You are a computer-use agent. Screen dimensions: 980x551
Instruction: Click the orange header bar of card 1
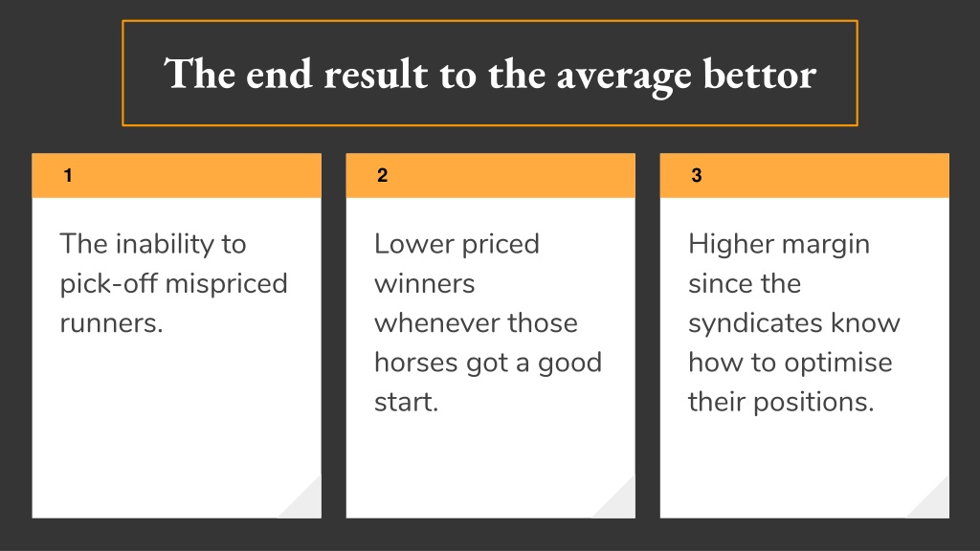(177, 176)
